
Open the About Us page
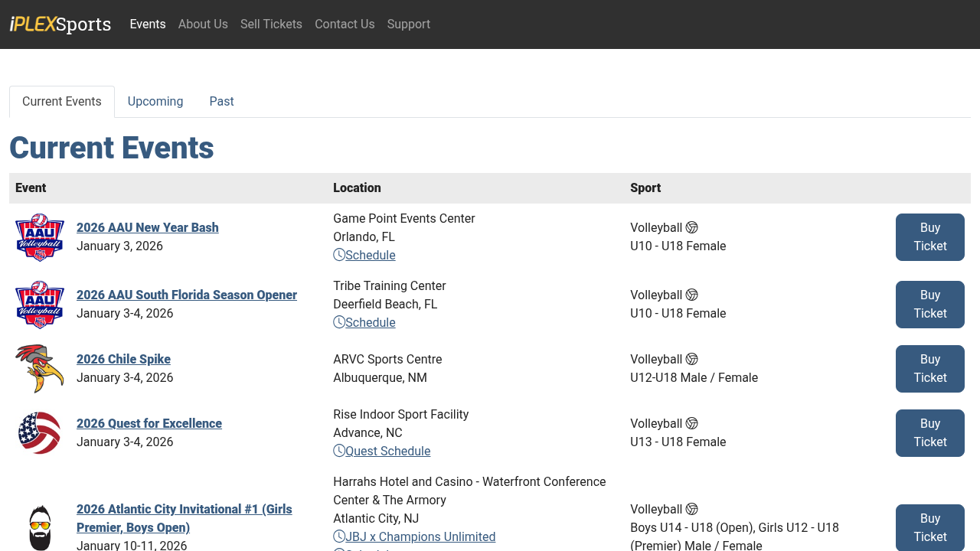(x=203, y=24)
